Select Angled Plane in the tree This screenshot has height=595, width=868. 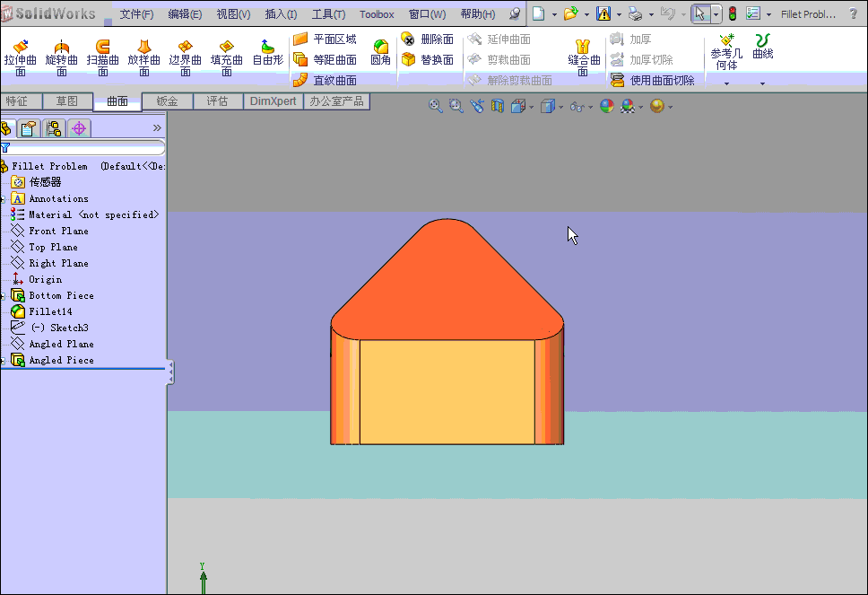(53, 344)
